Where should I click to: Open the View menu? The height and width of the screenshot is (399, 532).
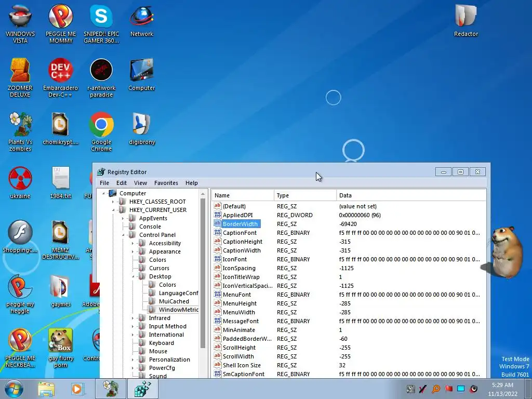click(140, 183)
